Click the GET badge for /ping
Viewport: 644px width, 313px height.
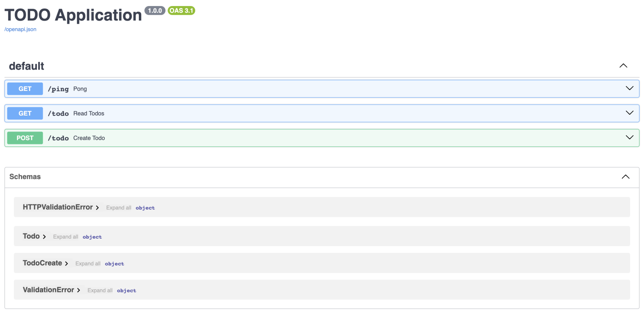pyautogui.click(x=25, y=89)
